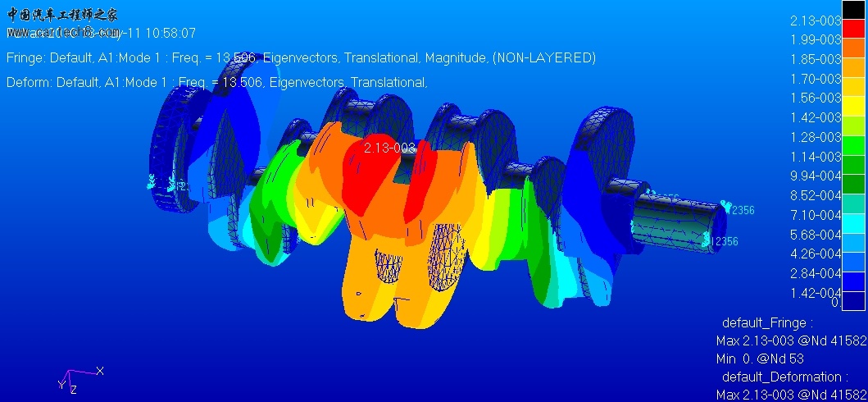Image resolution: width=868 pixels, height=402 pixels.
Task: Select the Deform result title line
Action: [216, 83]
